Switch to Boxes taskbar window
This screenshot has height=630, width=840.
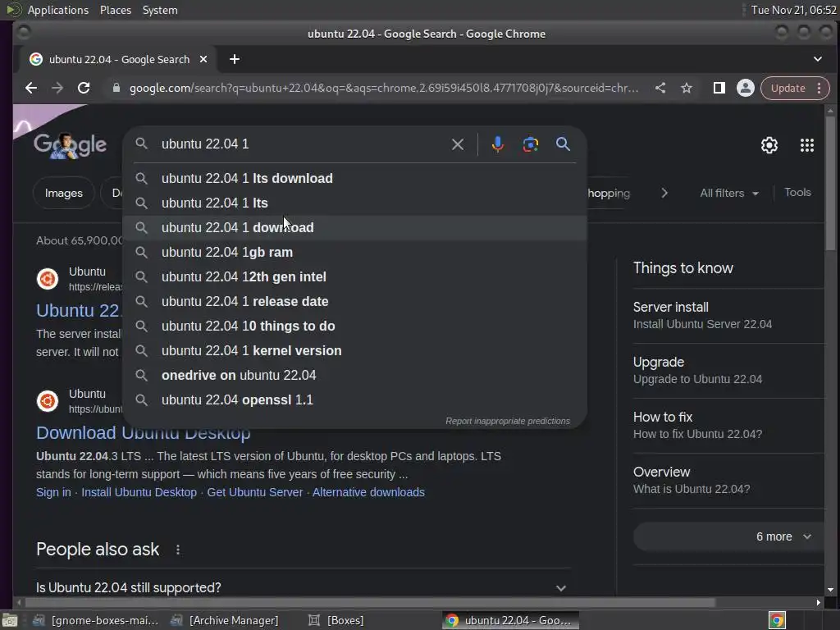336,620
